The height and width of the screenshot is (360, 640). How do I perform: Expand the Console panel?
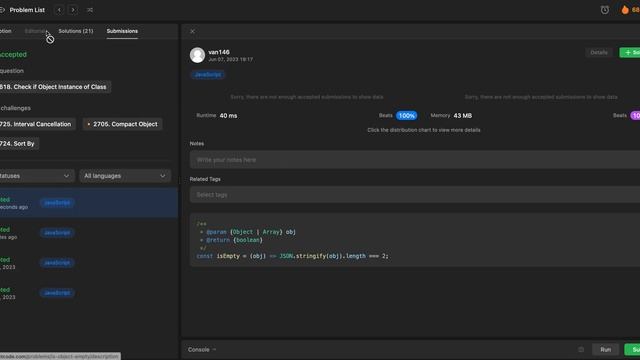pyautogui.click(x=202, y=349)
